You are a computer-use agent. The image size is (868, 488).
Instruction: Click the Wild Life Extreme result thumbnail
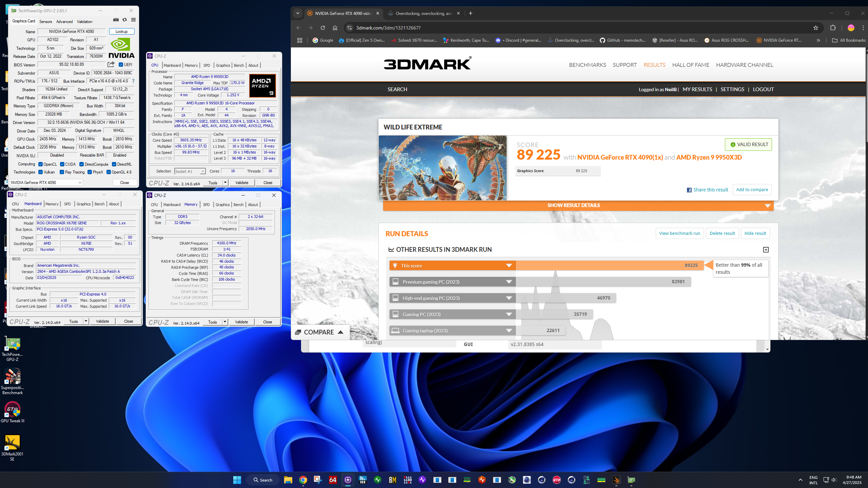442,168
